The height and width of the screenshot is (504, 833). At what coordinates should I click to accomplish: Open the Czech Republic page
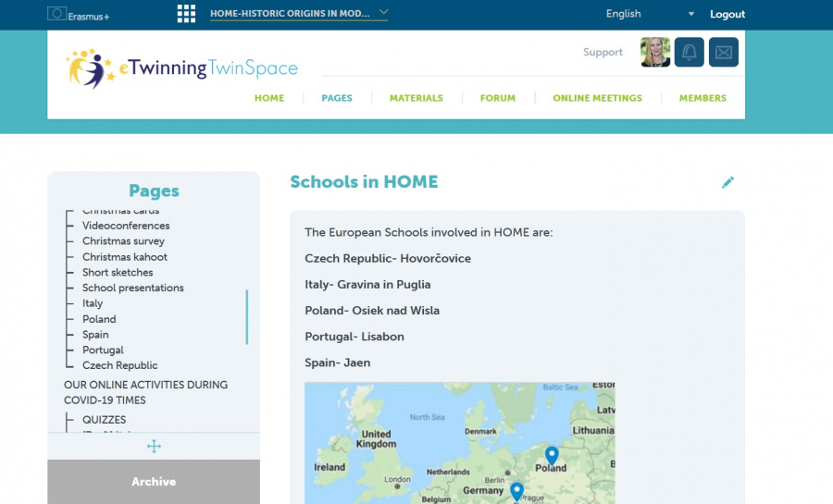[x=119, y=365]
